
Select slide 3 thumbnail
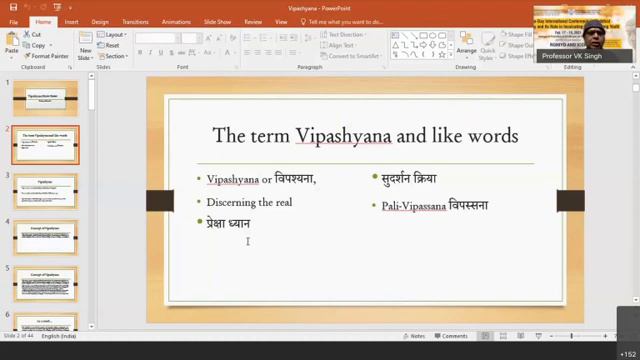click(45, 191)
